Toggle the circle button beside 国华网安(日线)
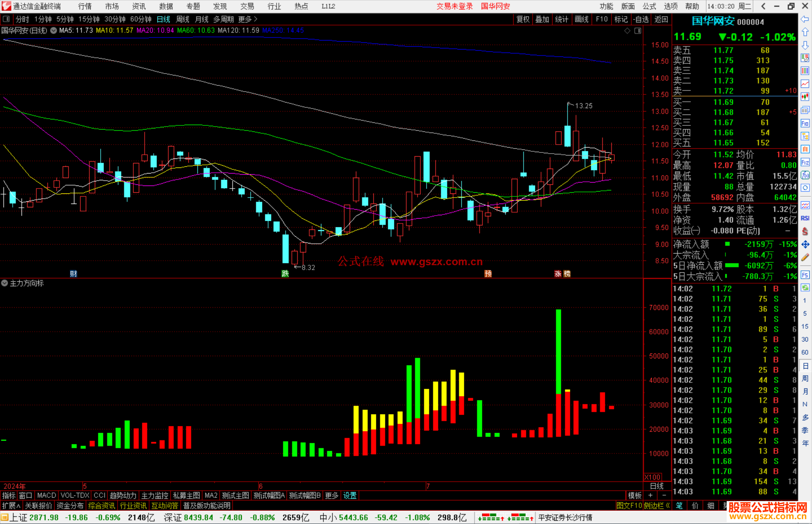This screenshot has width=812, height=524. coord(53,30)
